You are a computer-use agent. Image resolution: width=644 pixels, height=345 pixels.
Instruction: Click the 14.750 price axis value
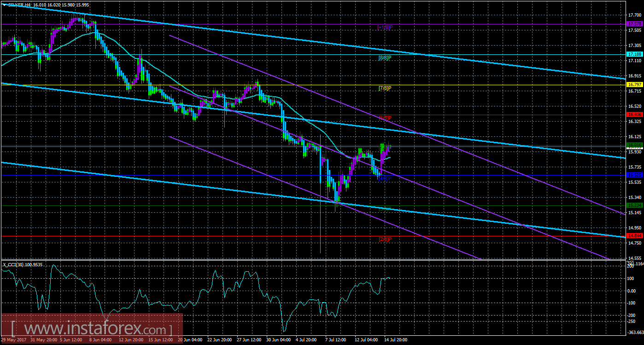coord(635,243)
